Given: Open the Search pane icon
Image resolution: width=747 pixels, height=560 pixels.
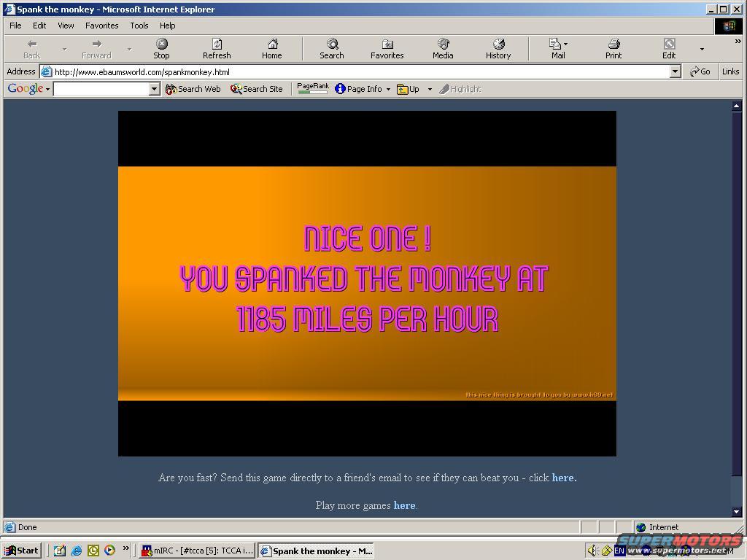Looking at the screenshot, I should coord(332,48).
